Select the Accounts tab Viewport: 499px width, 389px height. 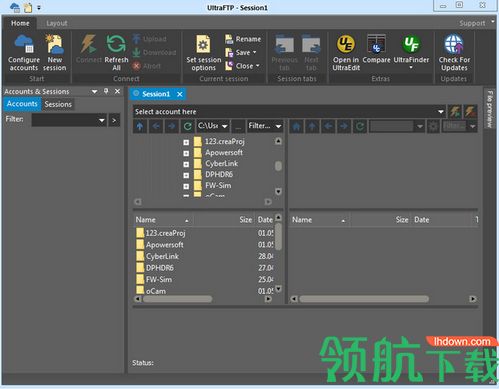22,104
